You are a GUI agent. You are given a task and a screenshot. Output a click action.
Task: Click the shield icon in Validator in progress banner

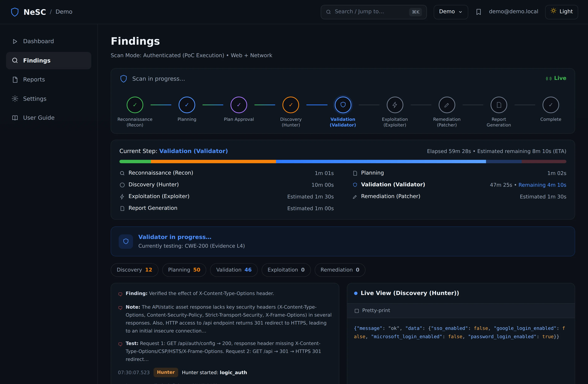pyautogui.click(x=126, y=241)
